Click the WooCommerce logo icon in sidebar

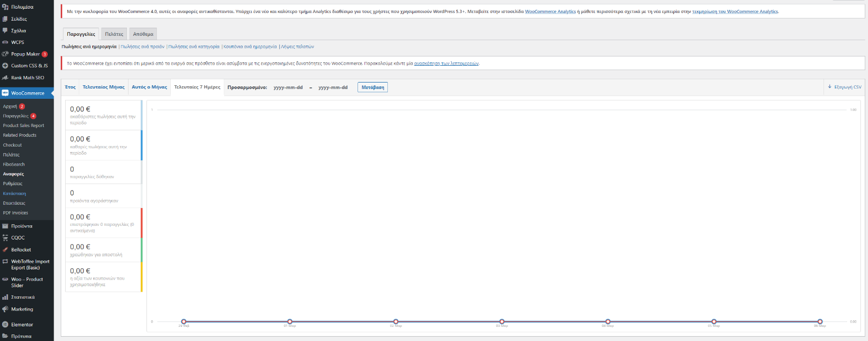5,93
